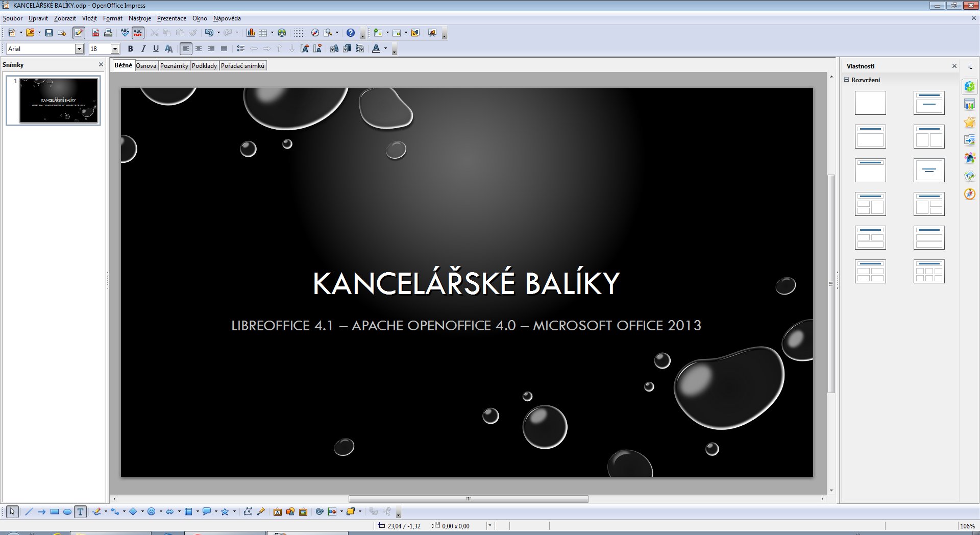The image size is (980, 535).
Task: Select the Rectangle drawing tool
Action: click(55, 512)
